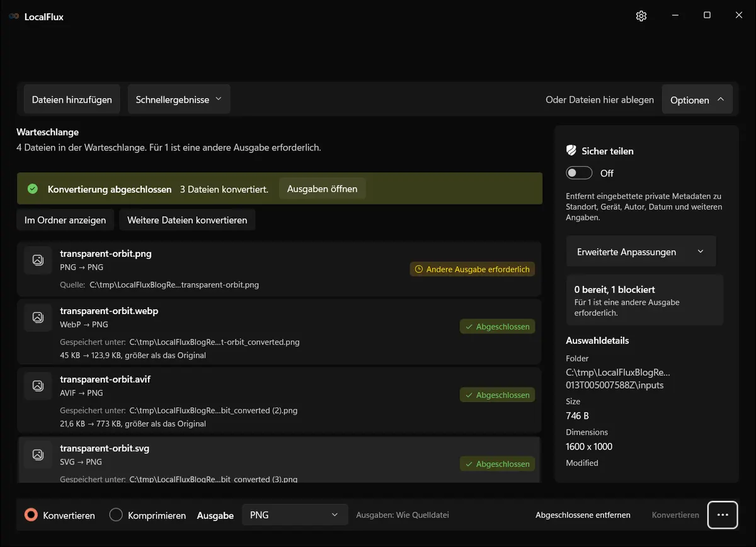Open the PNG output format dropdown
This screenshot has width=756, height=547.
click(295, 515)
